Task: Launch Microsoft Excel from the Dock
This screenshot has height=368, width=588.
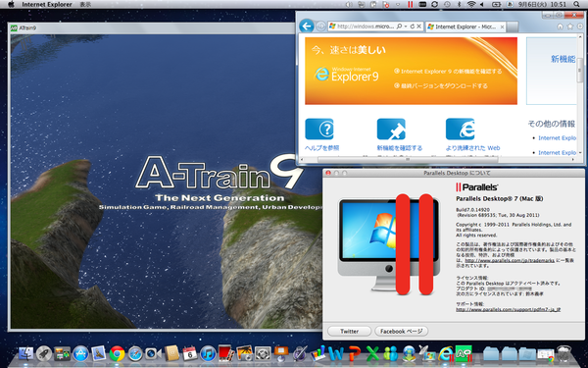Action: point(372,353)
